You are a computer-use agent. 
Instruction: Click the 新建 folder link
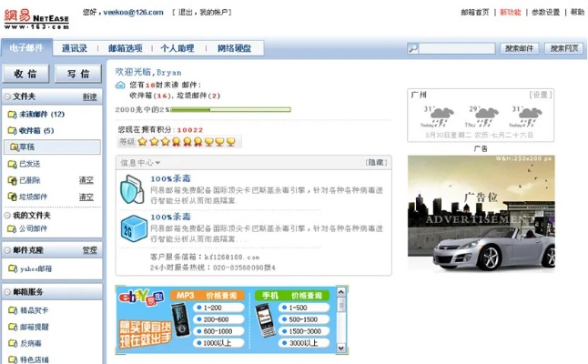pyautogui.click(x=89, y=97)
